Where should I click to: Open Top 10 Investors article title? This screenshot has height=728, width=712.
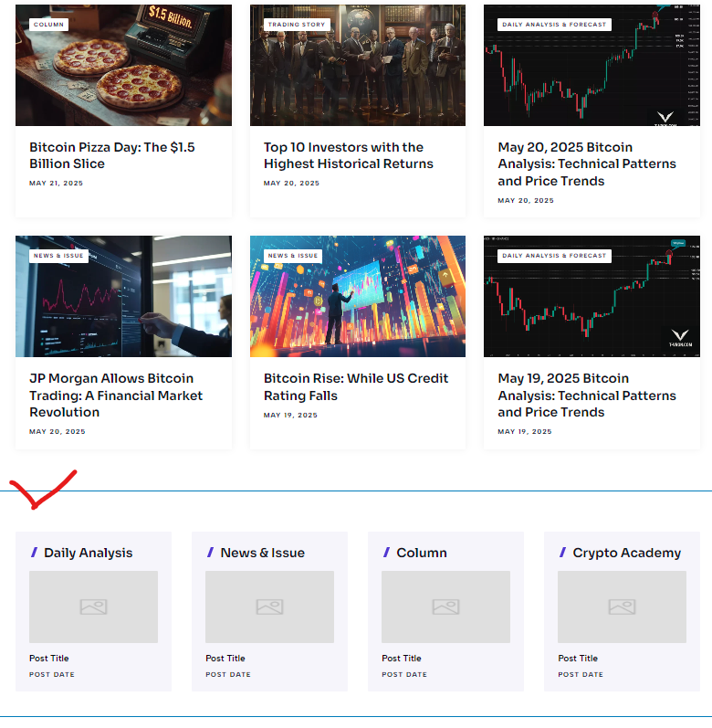pyautogui.click(x=349, y=155)
